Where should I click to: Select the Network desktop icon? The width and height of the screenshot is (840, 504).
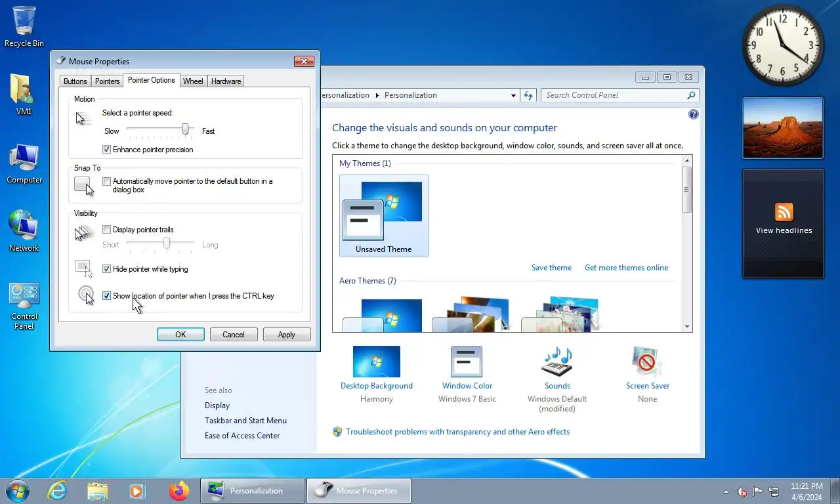(24, 231)
